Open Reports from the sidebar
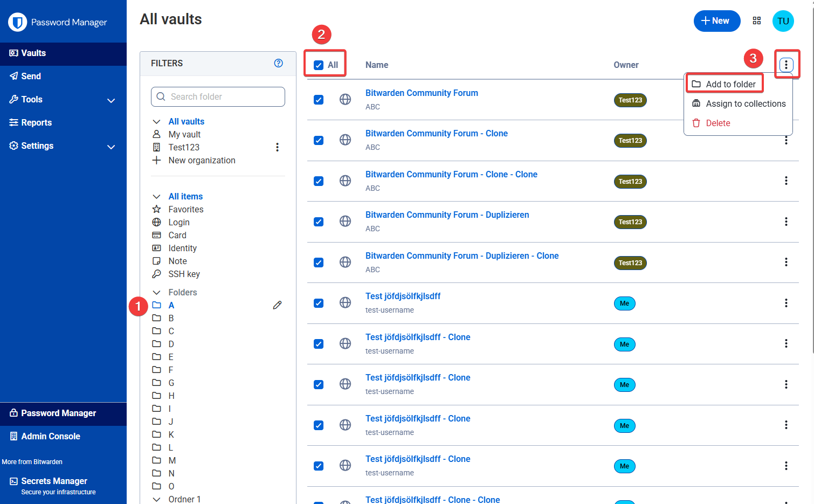Screen dimensions: 814x504 pyautogui.click(x=37, y=122)
